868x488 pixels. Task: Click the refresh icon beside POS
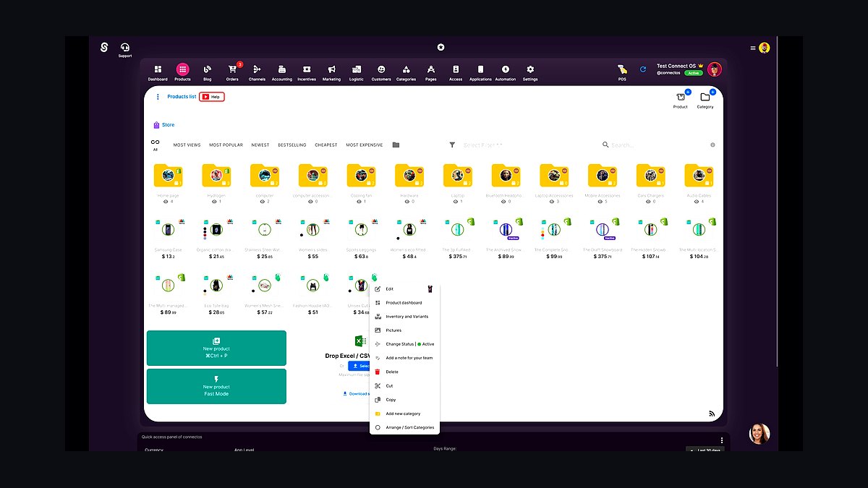[x=643, y=69]
